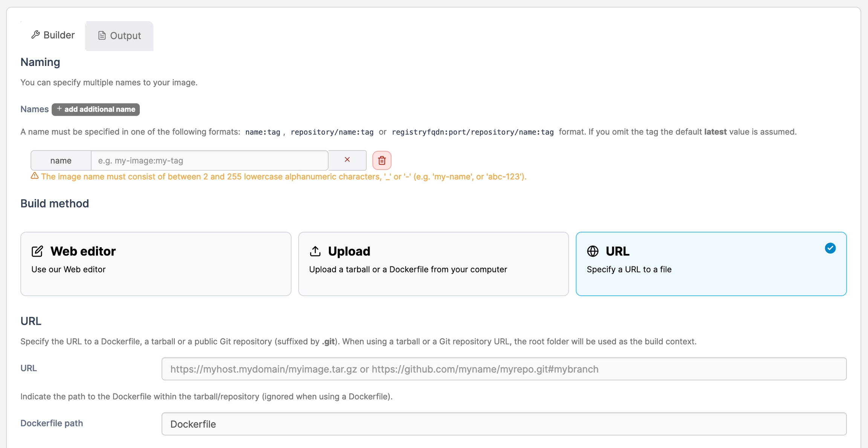The width and height of the screenshot is (868, 448).
Task: Edit the Dockerfile path field
Action: tap(504, 424)
